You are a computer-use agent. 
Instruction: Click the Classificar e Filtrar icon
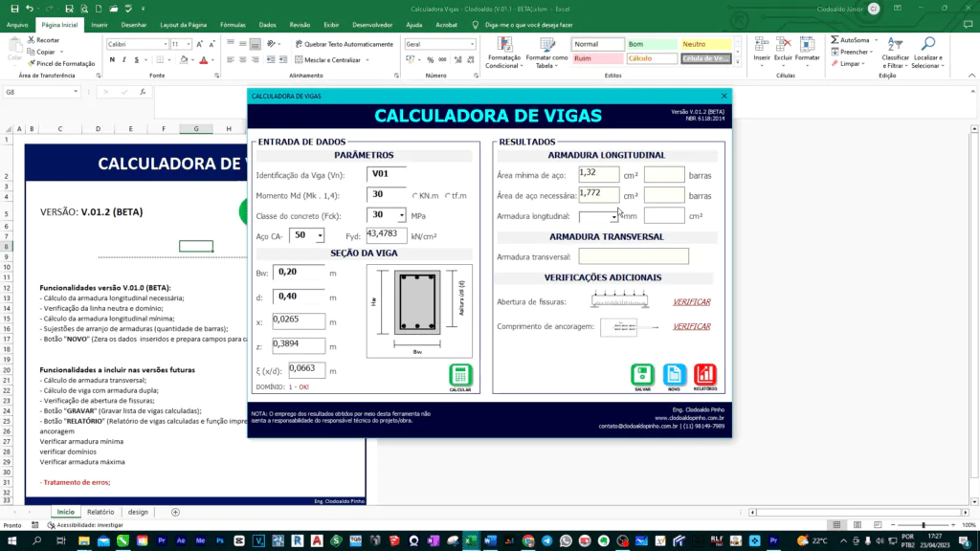[895, 44]
